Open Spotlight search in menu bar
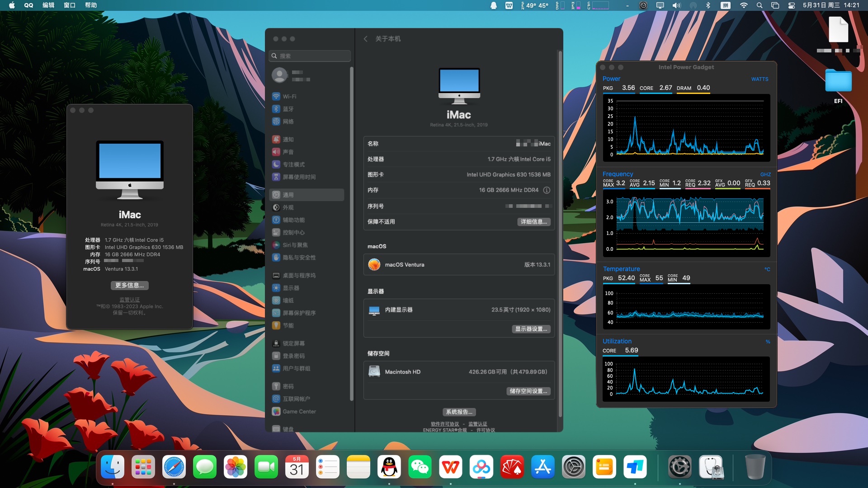The width and height of the screenshot is (868, 488). pyautogui.click(x=759, y=5)
